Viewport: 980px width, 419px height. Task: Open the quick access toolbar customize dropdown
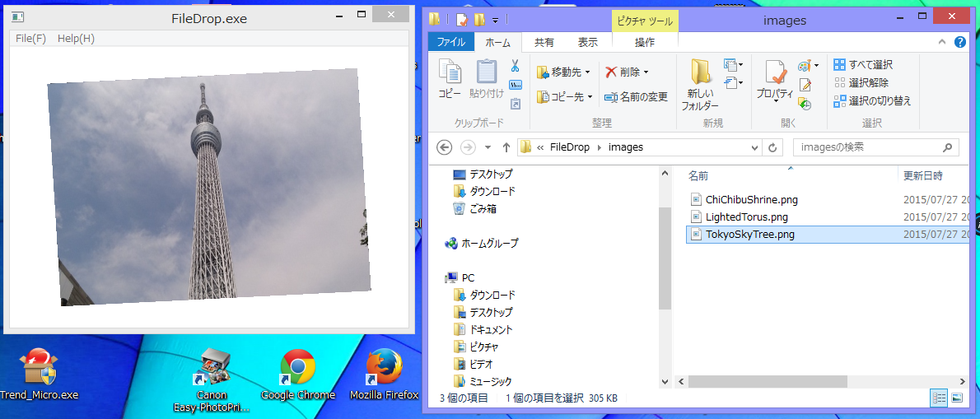coord(496,20)
